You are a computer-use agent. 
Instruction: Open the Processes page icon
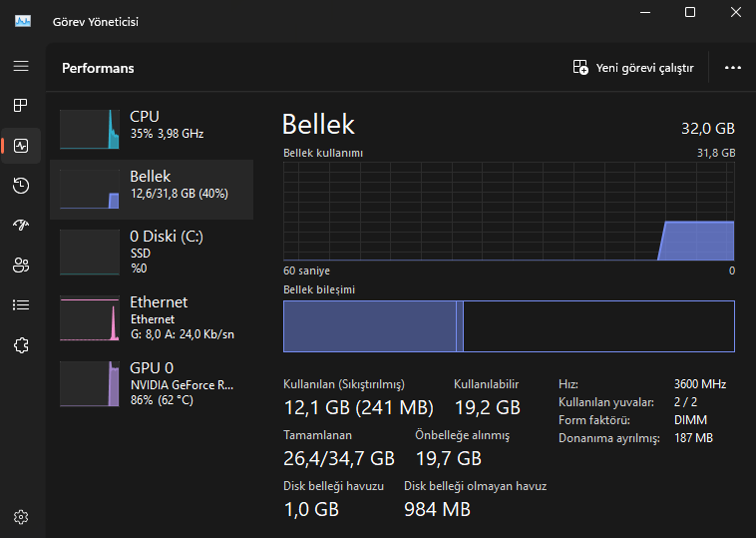click(21, 105)
